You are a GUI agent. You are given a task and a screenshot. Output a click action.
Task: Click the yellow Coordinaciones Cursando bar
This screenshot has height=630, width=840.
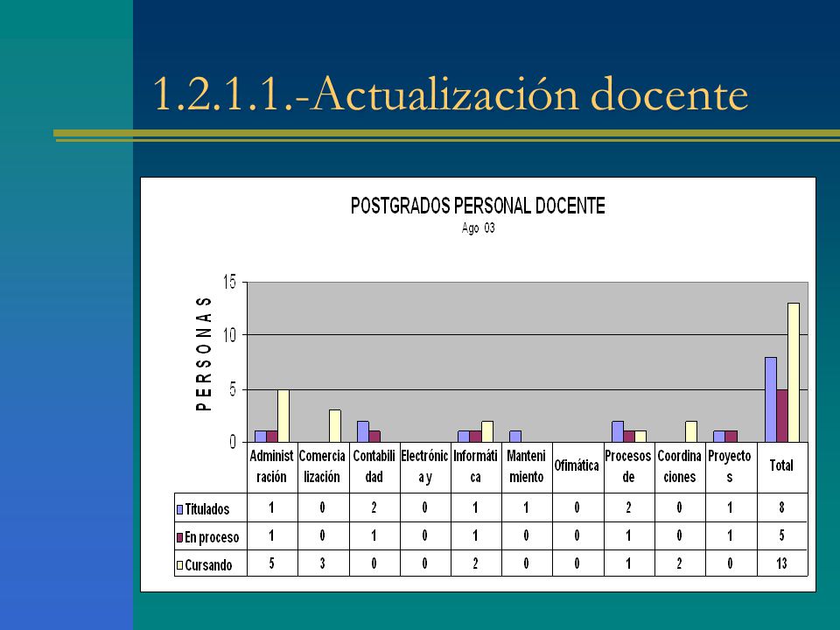[x=691, y=431]
